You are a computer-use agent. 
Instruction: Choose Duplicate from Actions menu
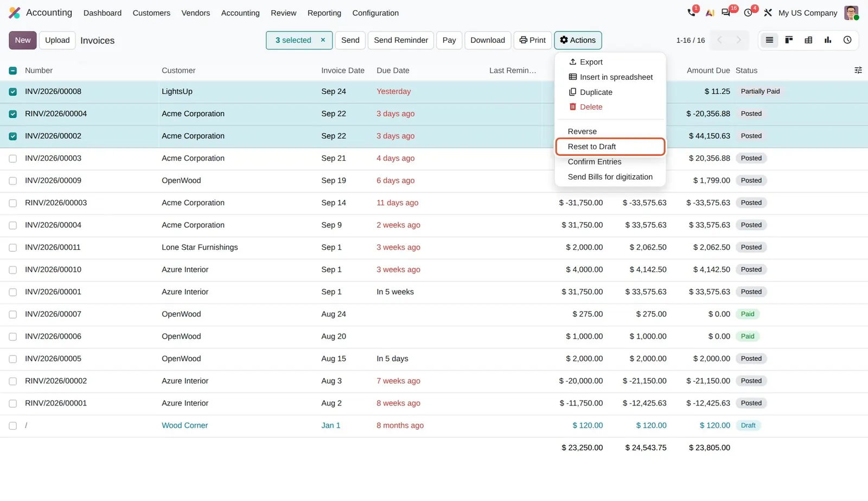pyautogui.click(x=610, y=92)
